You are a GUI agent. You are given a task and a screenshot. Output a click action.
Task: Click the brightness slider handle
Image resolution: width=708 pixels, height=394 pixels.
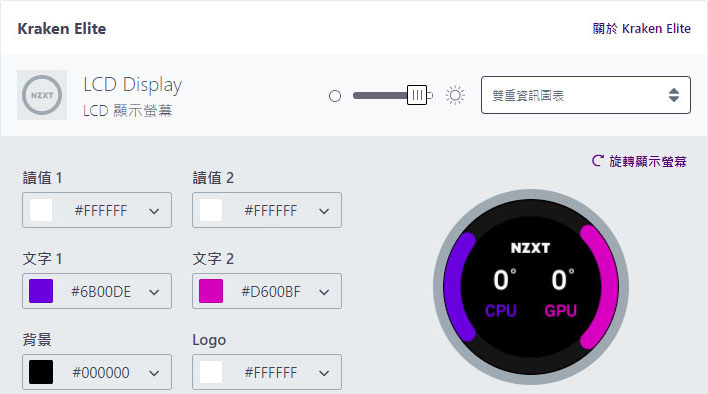click(417, 95)
